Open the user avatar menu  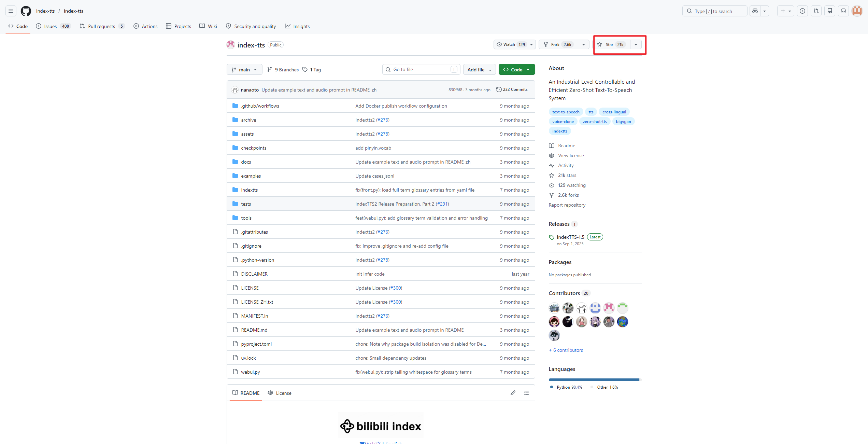coord(857,11)
